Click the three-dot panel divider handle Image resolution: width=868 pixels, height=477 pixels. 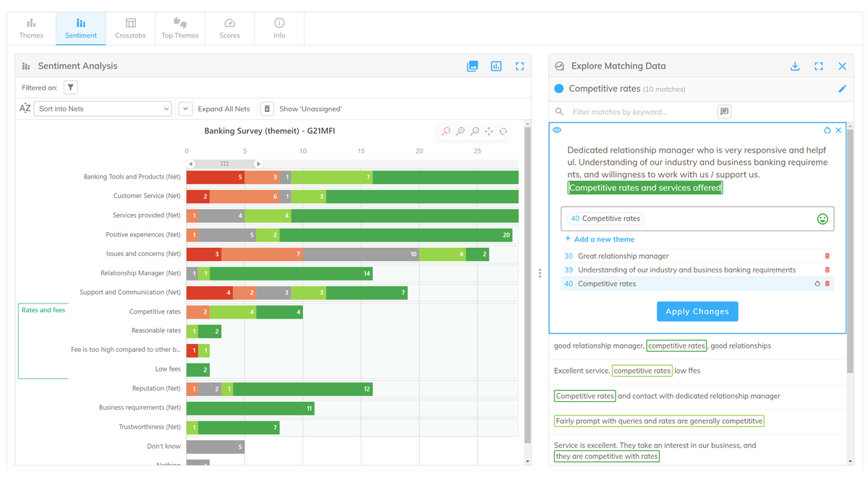540,273
